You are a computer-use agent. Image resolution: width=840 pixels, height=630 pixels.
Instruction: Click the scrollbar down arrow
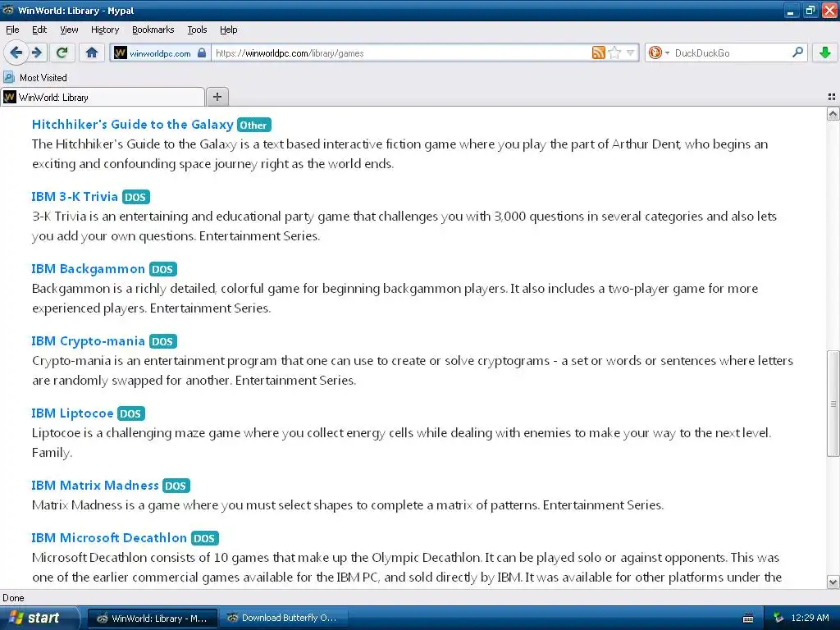[x=833, y=582]
